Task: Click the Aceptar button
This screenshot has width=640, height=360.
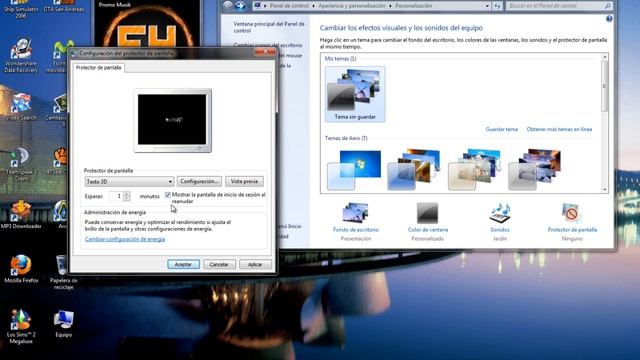Action: tap(183, 264)
